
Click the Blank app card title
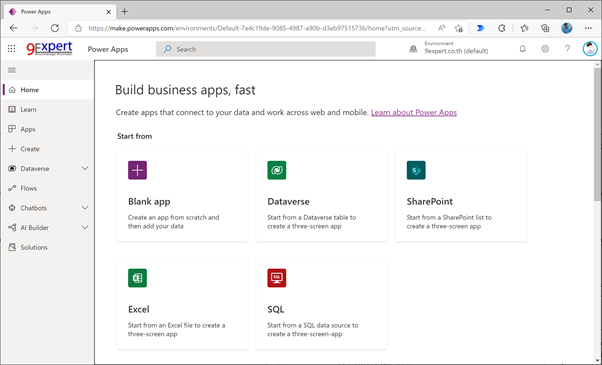click(149, 201)
